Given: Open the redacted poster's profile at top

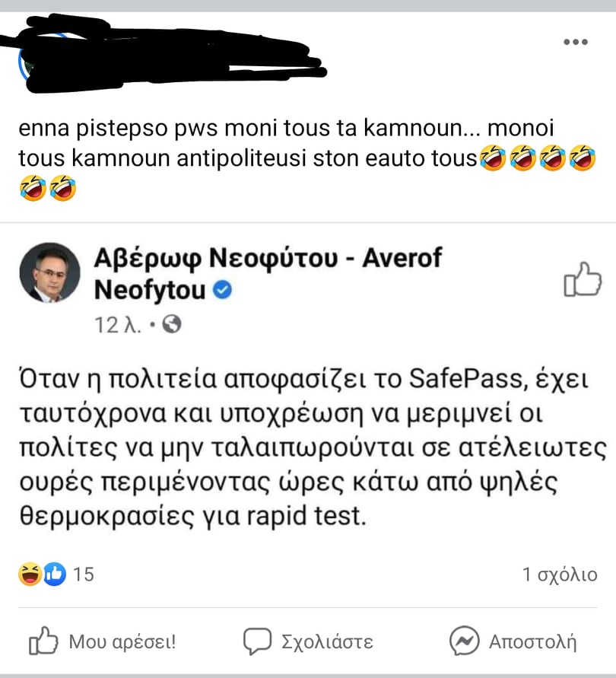Looking at the screenshot, I should pyautogui.click(x=164, y=54).
